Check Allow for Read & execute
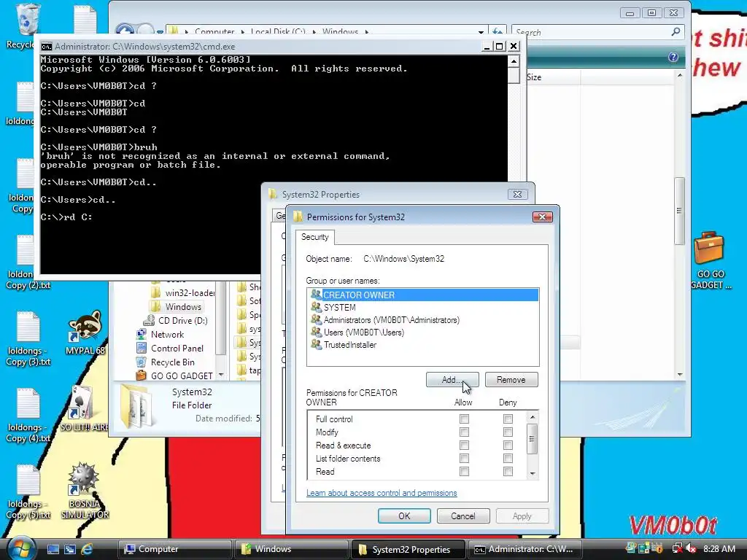 (463, 446)
